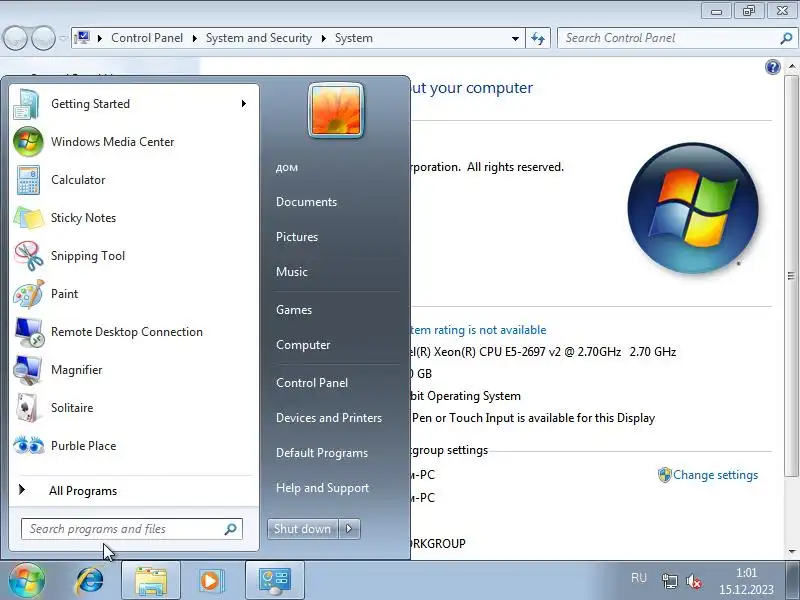Click the scrollbar down arrow
The height and width of the screenshot is (600, 800).
[x=791, y=552]
